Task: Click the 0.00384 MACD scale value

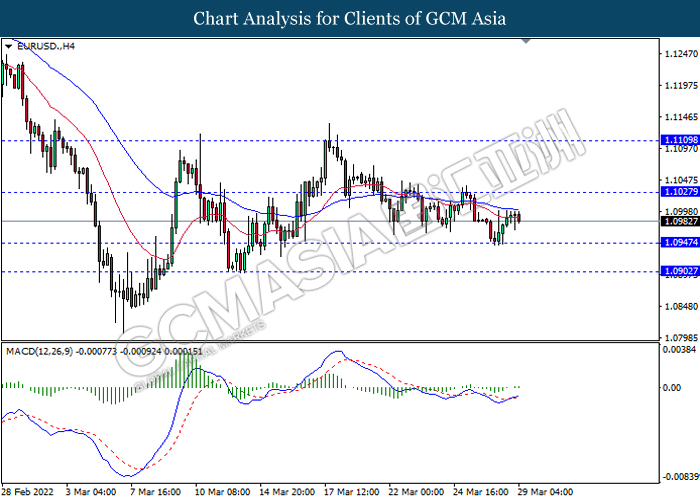Action: (679, 349)
